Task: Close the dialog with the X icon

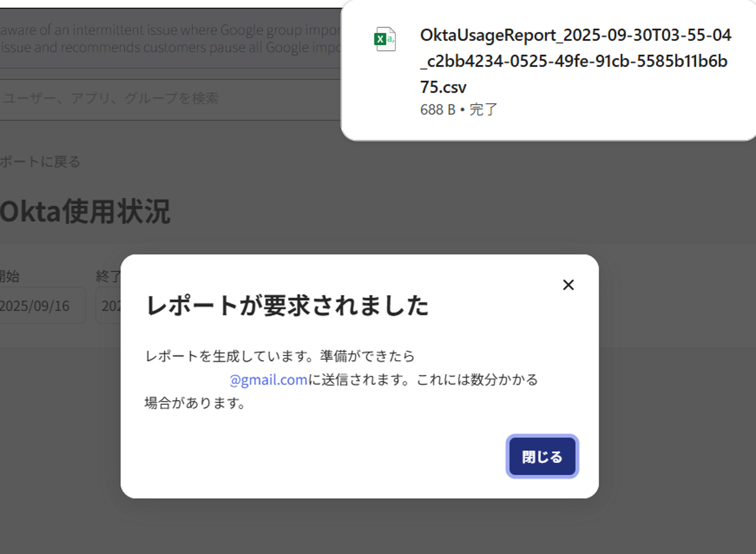Action: 568,285
